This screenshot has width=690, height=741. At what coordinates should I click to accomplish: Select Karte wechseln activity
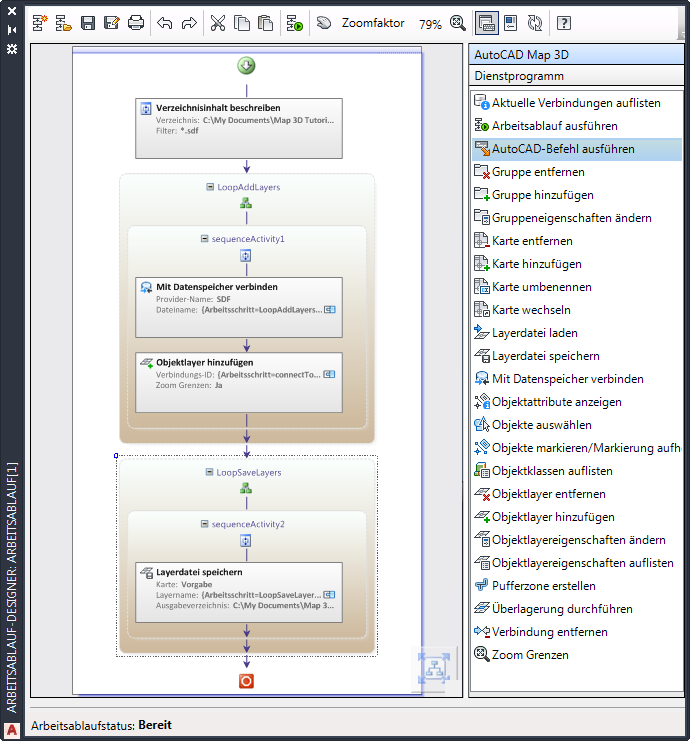[577, 310]
